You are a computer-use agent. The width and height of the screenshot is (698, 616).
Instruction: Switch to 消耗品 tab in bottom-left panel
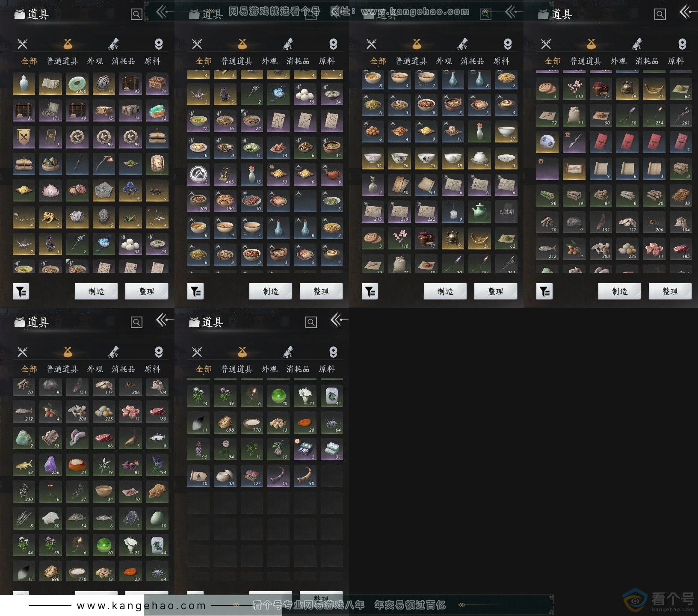point(124,369)
